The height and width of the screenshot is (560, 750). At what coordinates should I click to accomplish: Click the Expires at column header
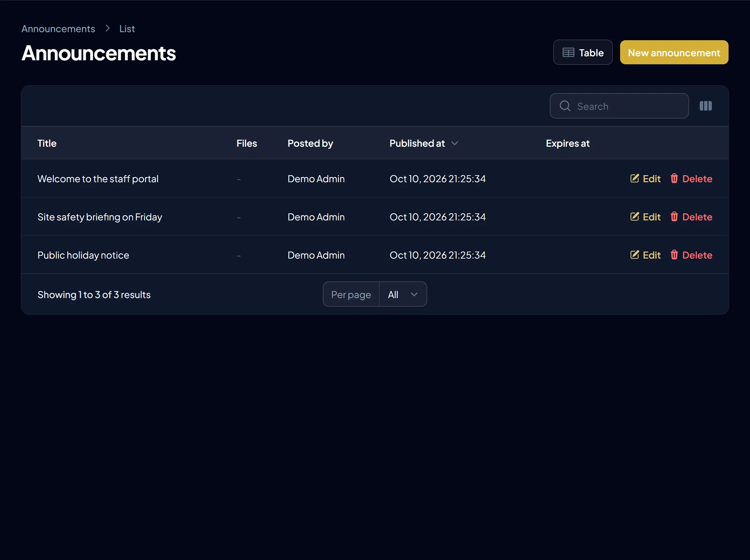(568, 143)
